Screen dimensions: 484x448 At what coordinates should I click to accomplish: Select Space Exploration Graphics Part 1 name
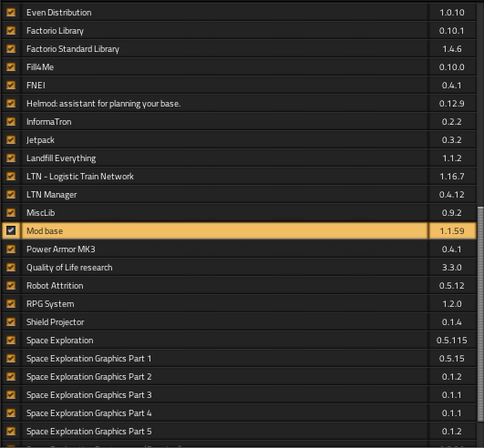point(89,358)
